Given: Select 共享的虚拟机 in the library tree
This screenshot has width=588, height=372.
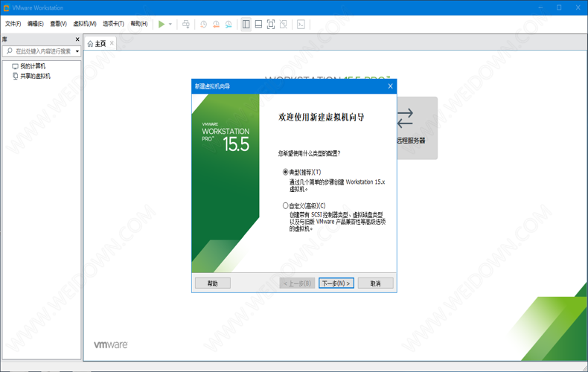Looking at the screenshot, I should 35,76.
